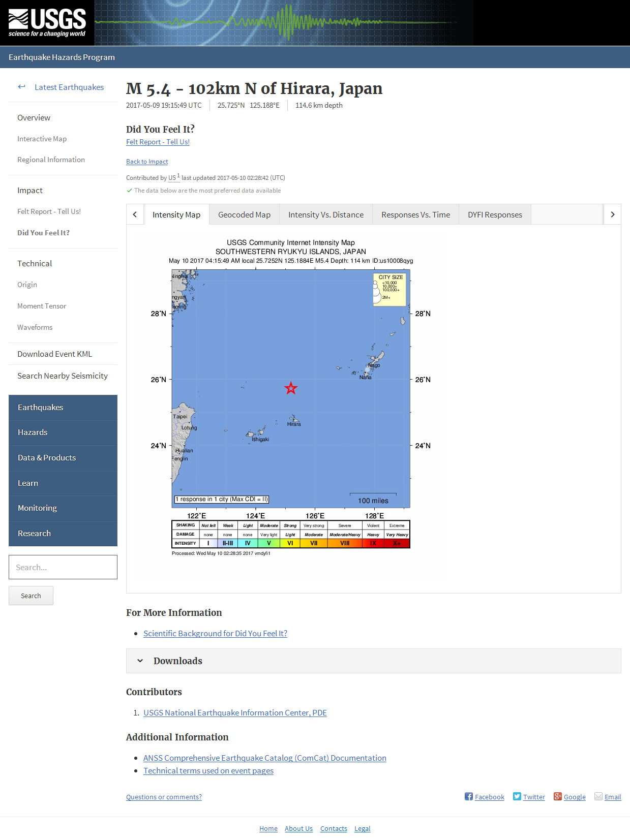The width and height of the screenshot is (630, 840).
Task: Click Download Event KML
Action: [x=55, y=354]
